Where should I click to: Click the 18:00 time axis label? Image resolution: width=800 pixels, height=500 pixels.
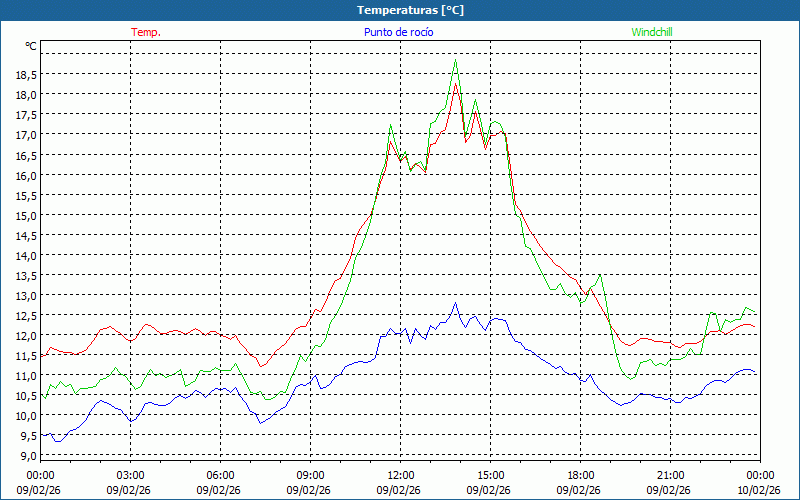point(580,475)
